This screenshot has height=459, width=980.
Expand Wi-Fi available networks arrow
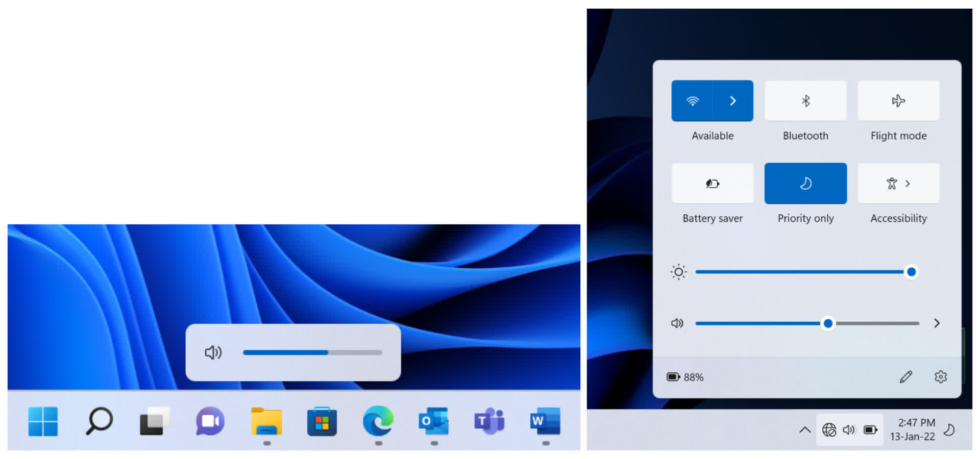(733, 101)
